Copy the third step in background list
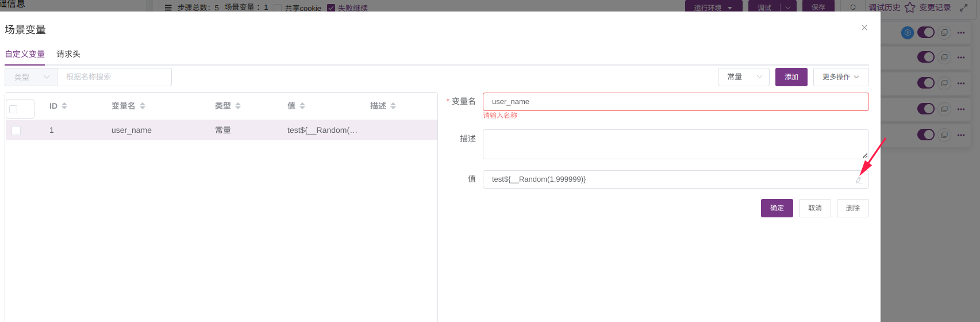This screenshot has width=980, height=322. click(x=944, y=83)
